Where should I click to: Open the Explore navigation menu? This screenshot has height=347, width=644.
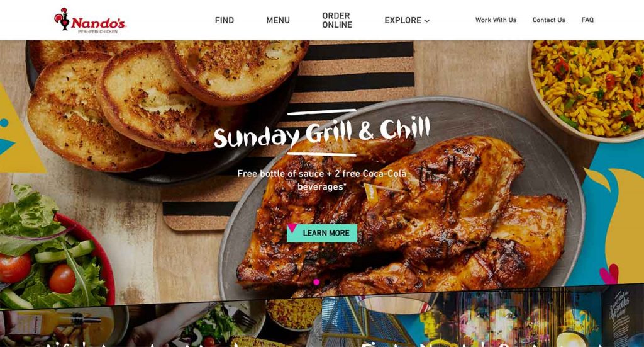[407, 20]
